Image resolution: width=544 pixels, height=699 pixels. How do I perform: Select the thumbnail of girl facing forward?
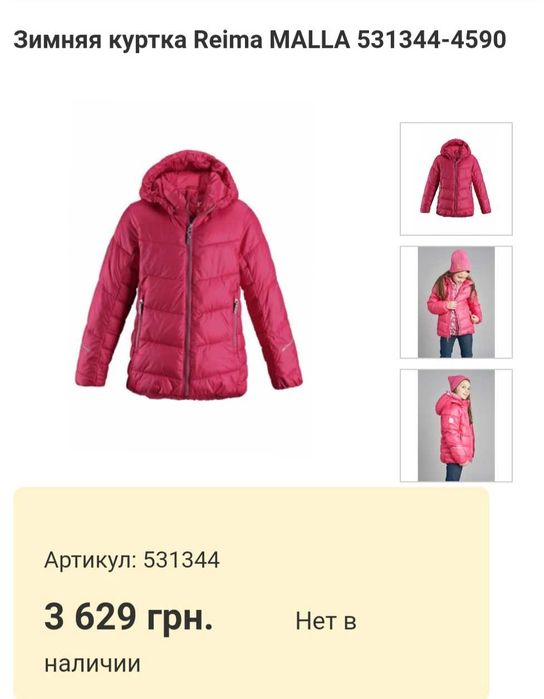456,302
